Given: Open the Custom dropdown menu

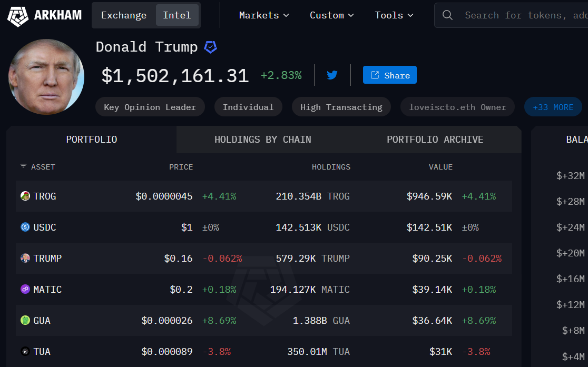Looking at the screenshot, I should [331, 15].
